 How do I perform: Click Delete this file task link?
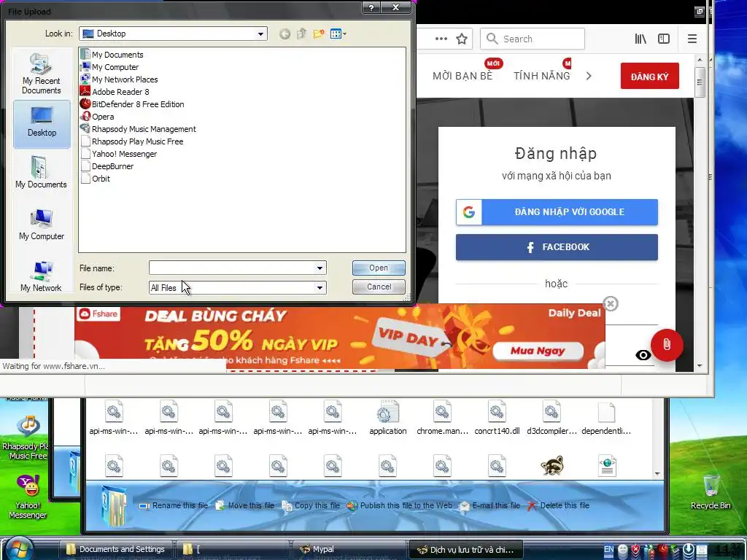[x=558, y=506]
